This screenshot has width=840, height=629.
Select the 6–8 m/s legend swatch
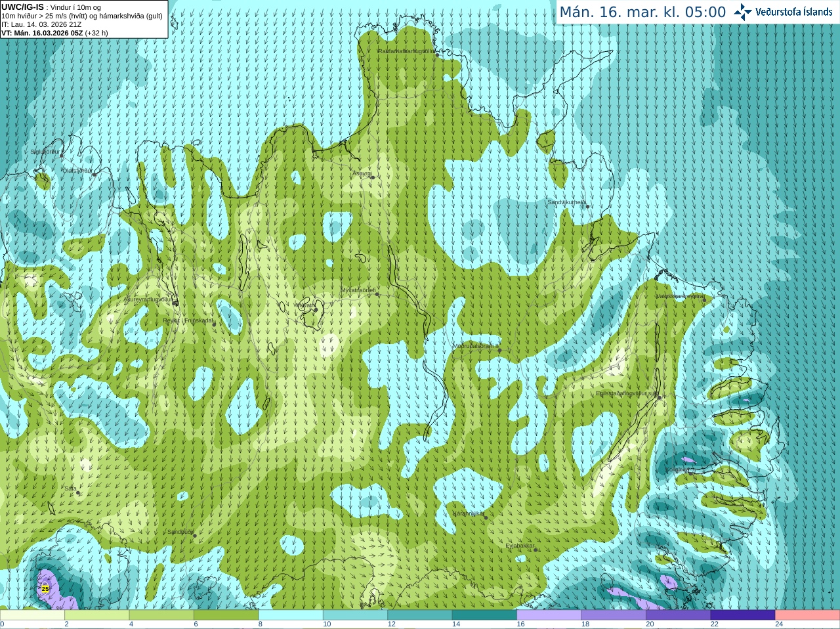click(x=226, y=615)
